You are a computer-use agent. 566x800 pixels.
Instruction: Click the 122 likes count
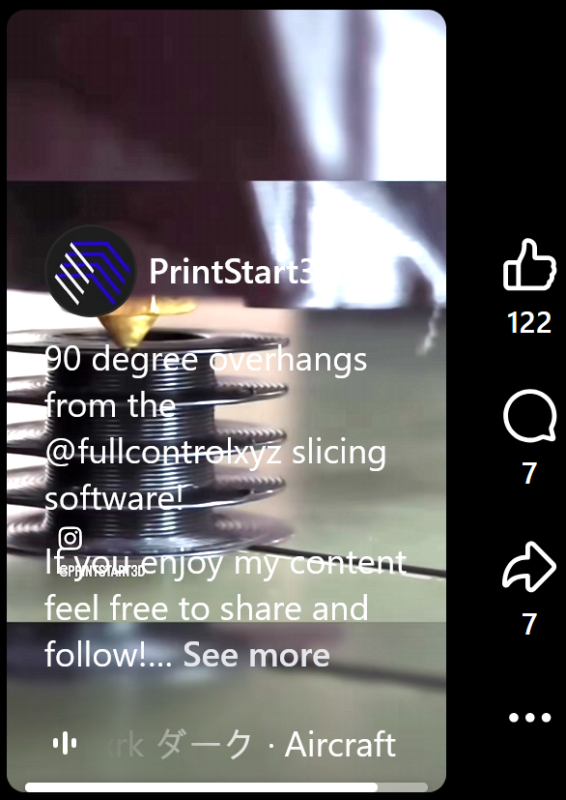529,323
